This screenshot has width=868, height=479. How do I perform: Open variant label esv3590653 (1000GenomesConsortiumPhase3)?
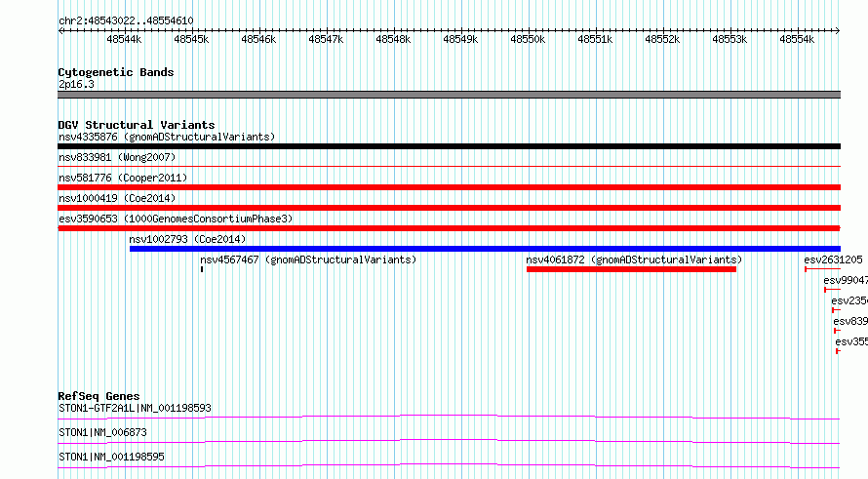(x=176, y=219)
